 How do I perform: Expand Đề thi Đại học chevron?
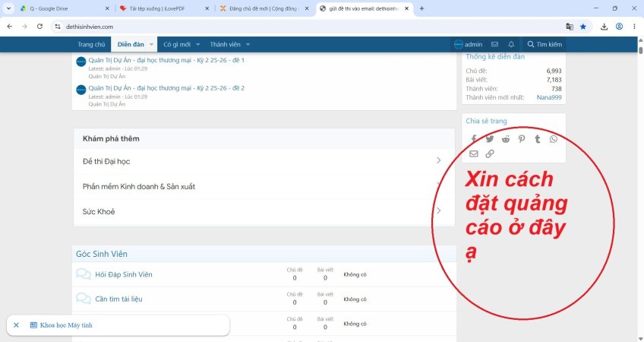(439, 160)
